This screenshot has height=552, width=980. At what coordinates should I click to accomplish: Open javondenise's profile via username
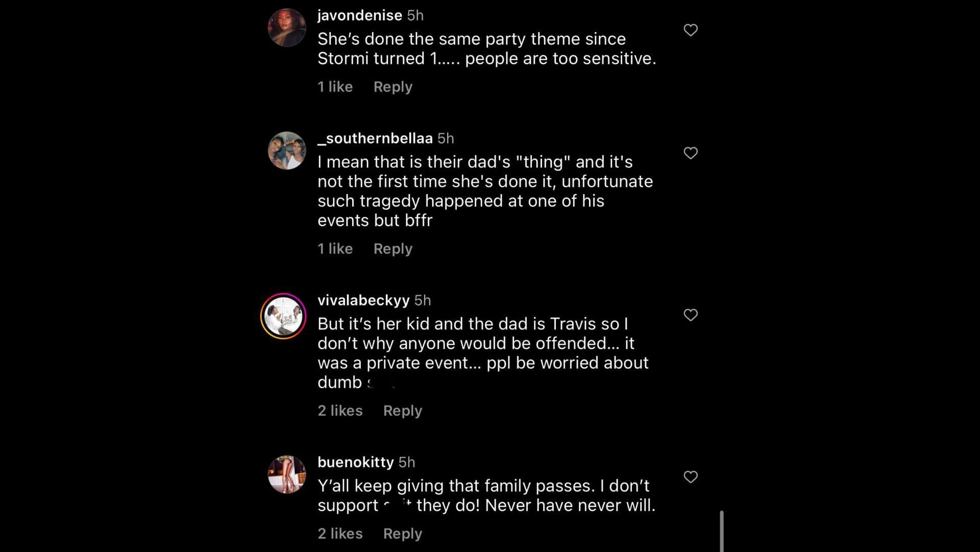coord(359,15)
